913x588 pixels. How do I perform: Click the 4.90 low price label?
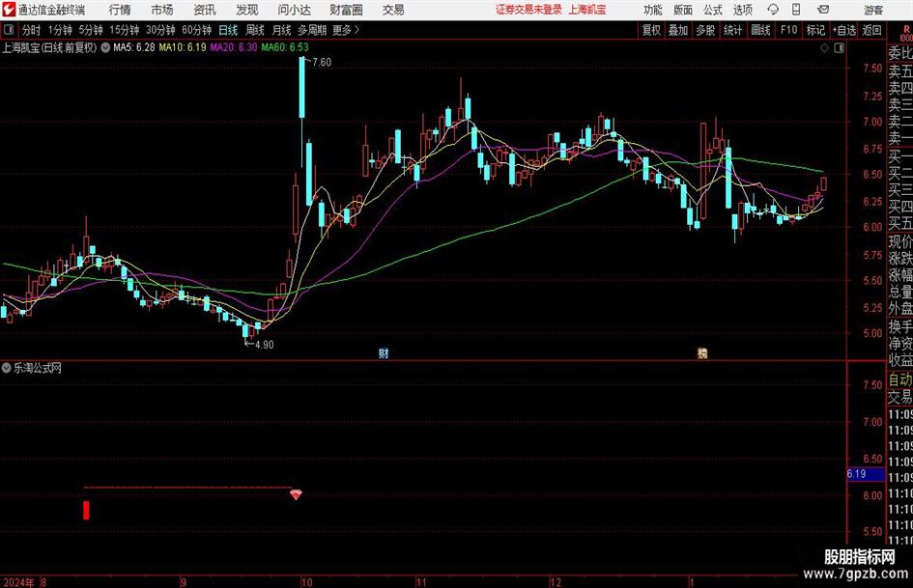[264, 345]
